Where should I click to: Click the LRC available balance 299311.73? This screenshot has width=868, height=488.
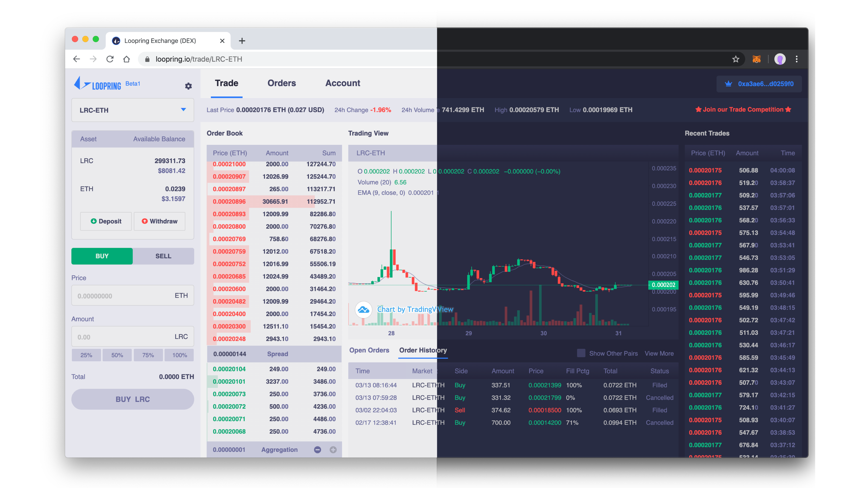(170, 161)
